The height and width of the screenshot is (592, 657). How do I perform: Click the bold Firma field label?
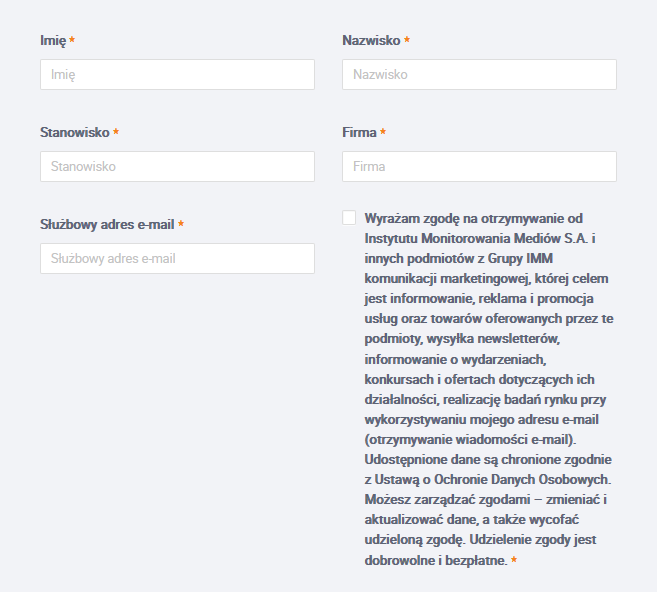click(x=359, y=132)
